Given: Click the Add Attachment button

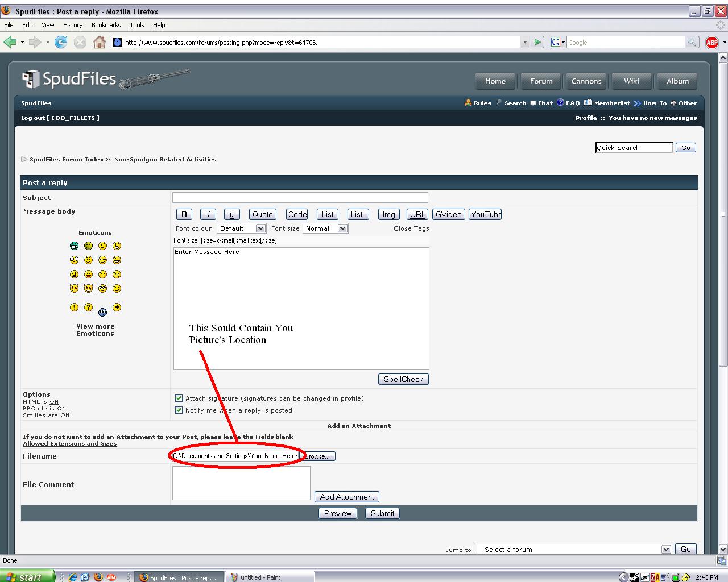Looking at the screenshot, I should [x=346, y=497].
